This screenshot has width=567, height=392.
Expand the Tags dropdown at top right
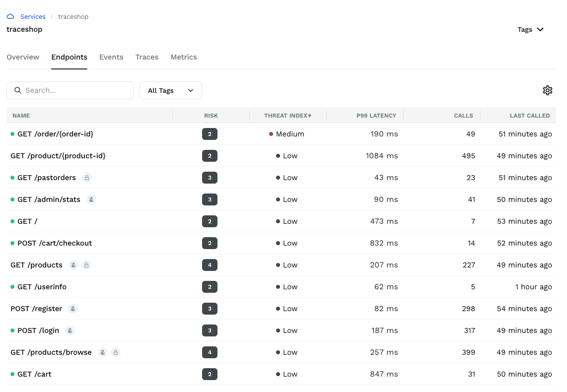pyautogui.click(x=530, y=30)
